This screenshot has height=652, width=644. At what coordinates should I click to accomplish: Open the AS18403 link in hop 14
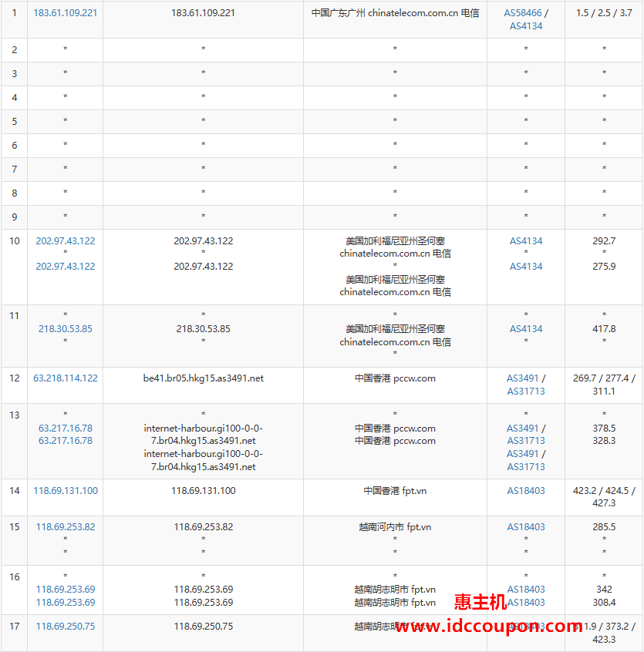point(526,491)
